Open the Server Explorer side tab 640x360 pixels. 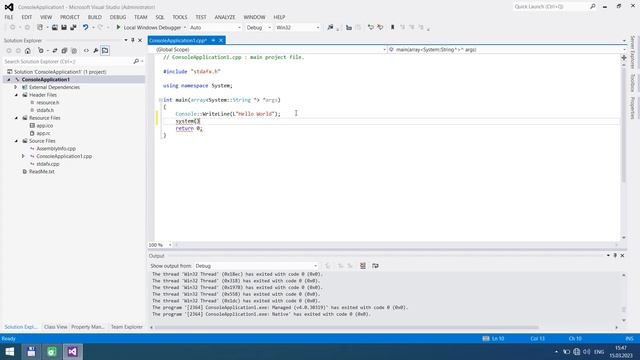[632, 52]
